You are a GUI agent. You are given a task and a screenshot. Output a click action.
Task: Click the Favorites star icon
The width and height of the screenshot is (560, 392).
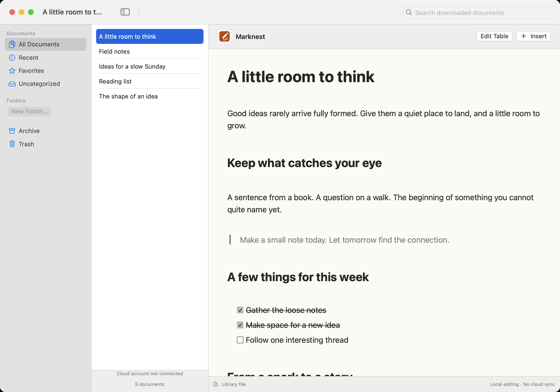pyautogui.click(x=12, y=71)
